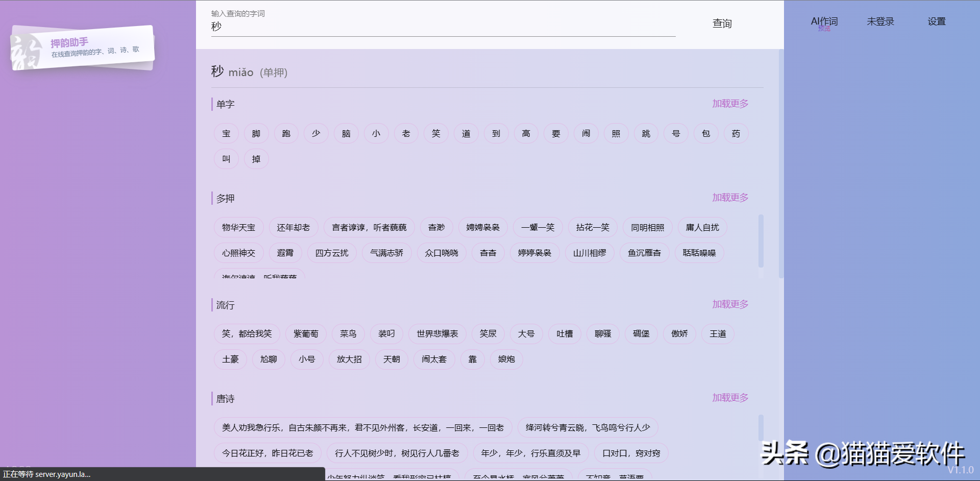Choose the popular phrase 笑，都给我笑

pos(247,334)
